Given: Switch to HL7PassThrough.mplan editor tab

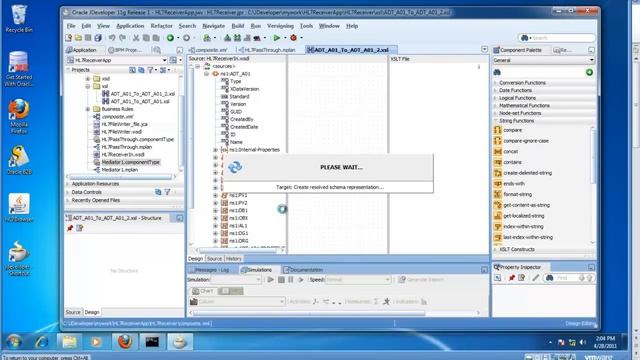Looking at the screenshot, I should pos(267,50).
